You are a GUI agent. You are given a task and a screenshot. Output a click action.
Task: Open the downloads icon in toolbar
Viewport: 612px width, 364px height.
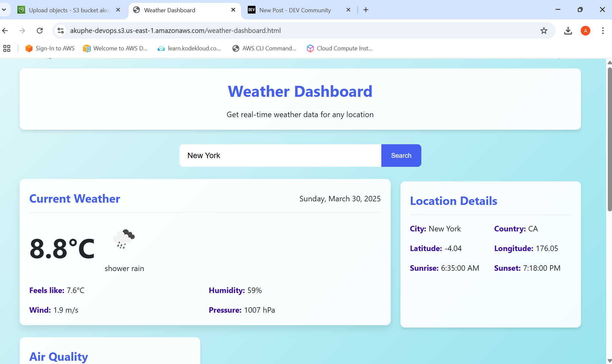568,31
